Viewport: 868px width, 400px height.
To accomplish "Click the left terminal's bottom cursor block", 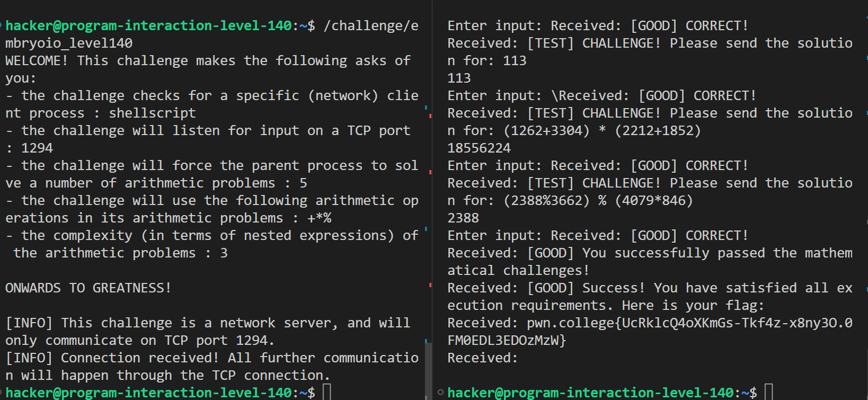I will click(327, 393).
